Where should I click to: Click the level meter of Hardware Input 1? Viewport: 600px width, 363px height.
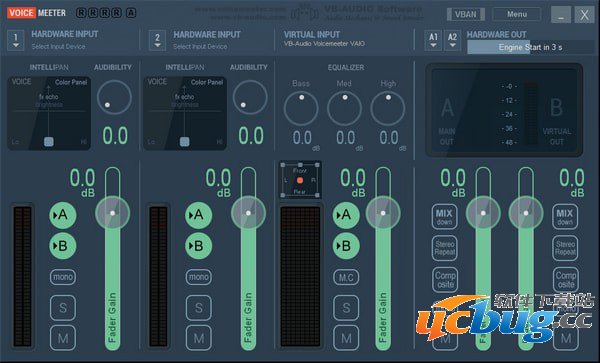point(23,276)
